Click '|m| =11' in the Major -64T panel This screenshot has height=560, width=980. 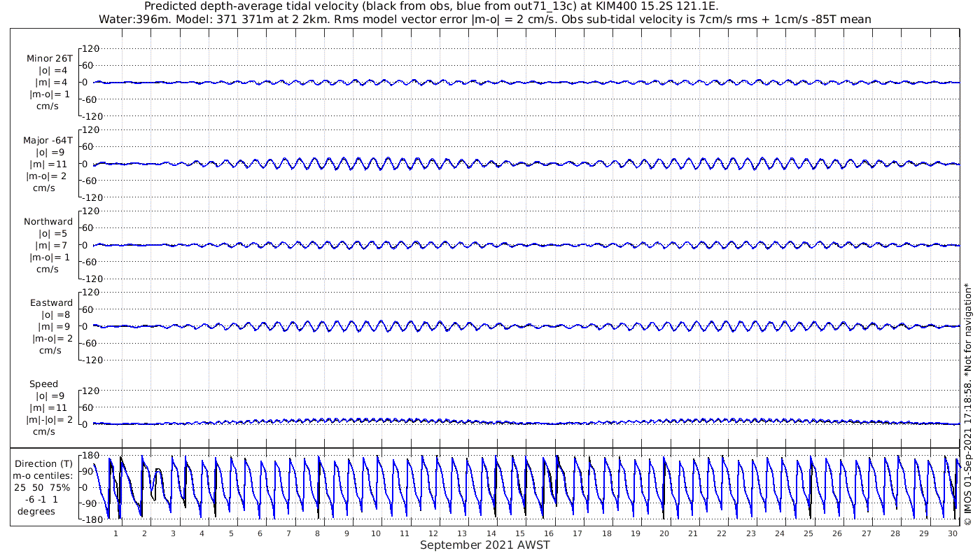[51, 164]
